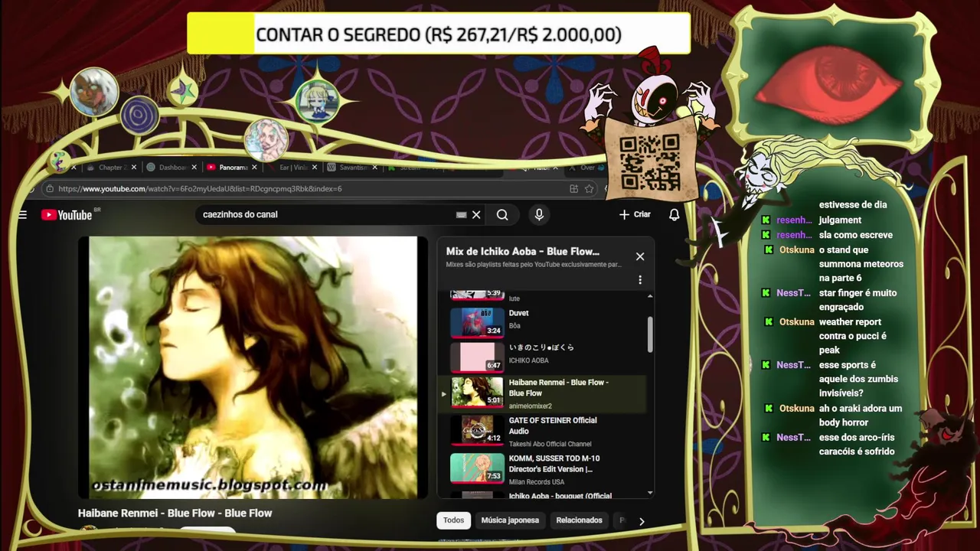This screenshot has width=980, height=551.
Task: Open the animelomixer2 channel name
Action: coord(530,406)
